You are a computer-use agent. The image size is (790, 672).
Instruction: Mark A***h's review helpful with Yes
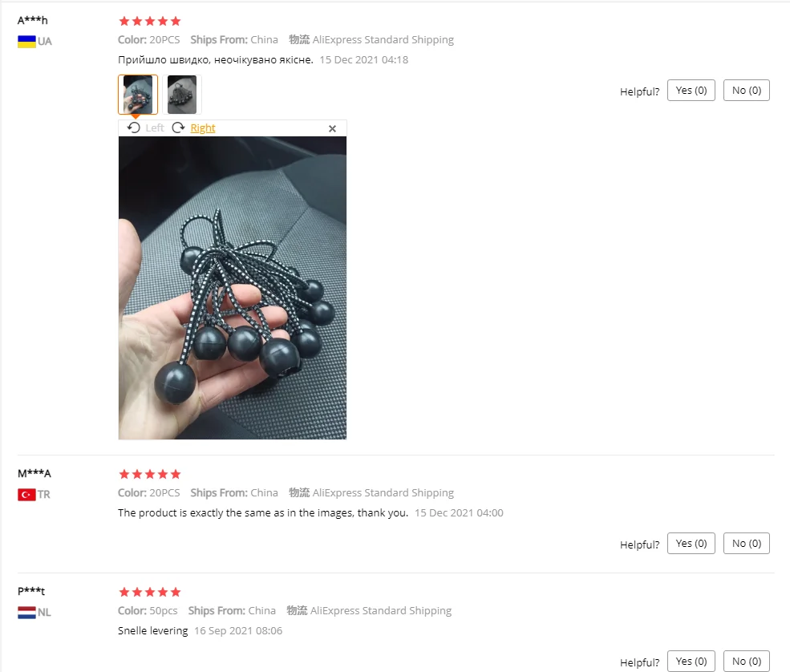pos(691,90)
